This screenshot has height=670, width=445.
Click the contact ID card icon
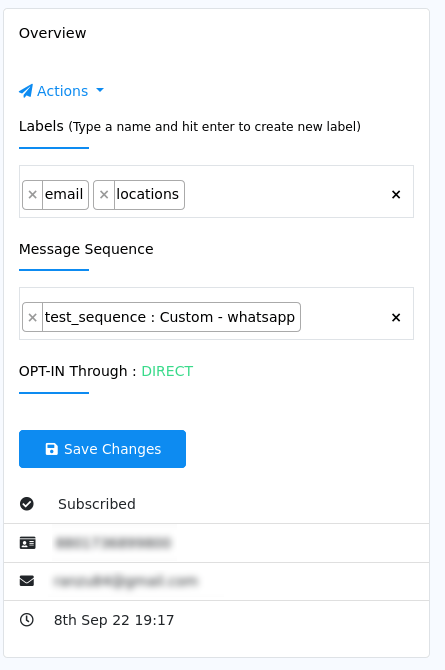click(27, 543)
